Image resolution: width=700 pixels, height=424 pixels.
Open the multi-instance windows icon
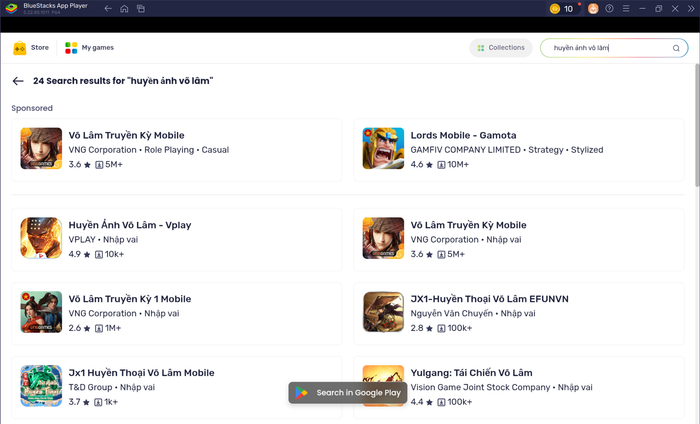(x=141, y=8)
